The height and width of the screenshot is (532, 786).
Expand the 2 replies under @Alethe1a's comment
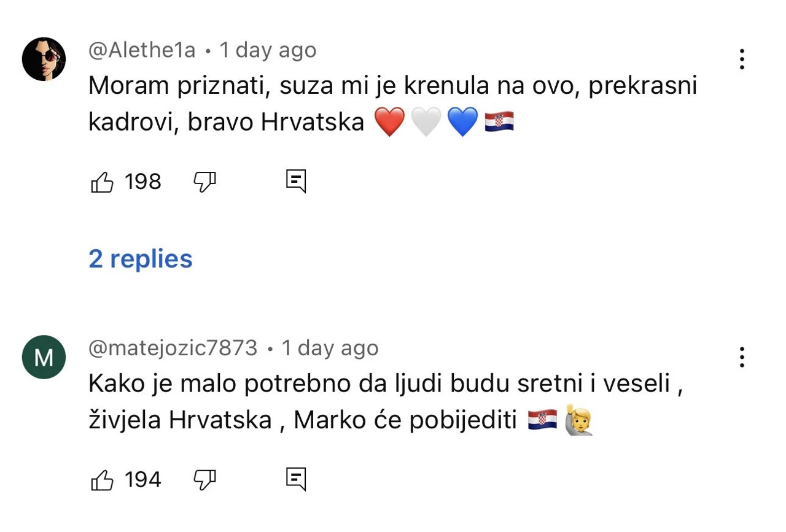tap(140, 258)
